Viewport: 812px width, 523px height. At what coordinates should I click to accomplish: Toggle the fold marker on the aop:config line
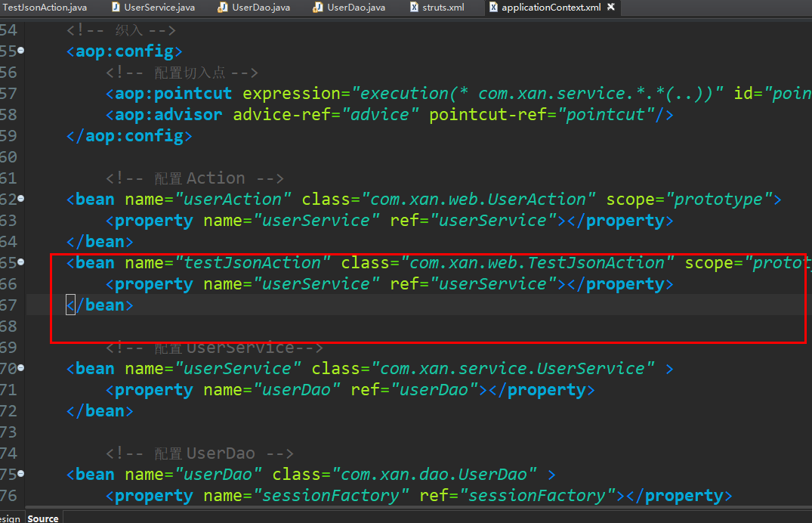coord(20,51)
